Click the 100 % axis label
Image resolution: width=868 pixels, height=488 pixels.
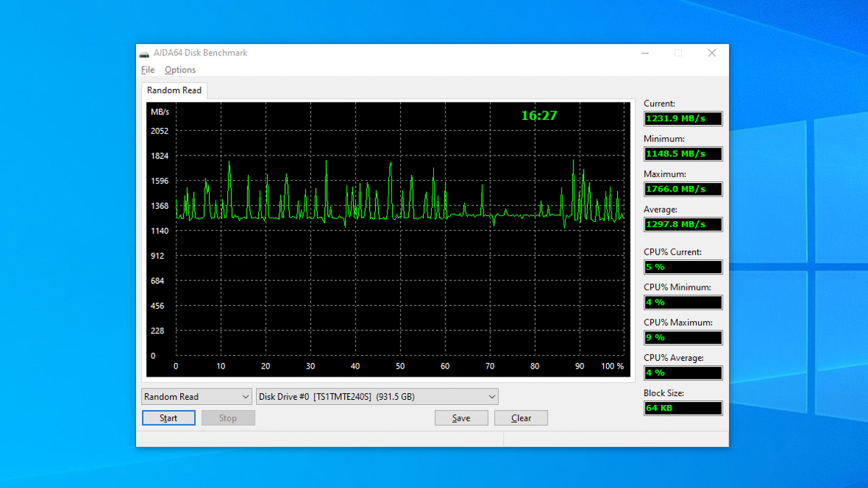(x=613, y=367)
